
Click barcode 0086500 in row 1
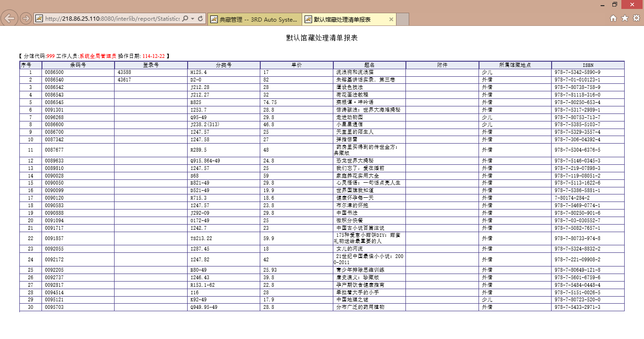point(54,73)
